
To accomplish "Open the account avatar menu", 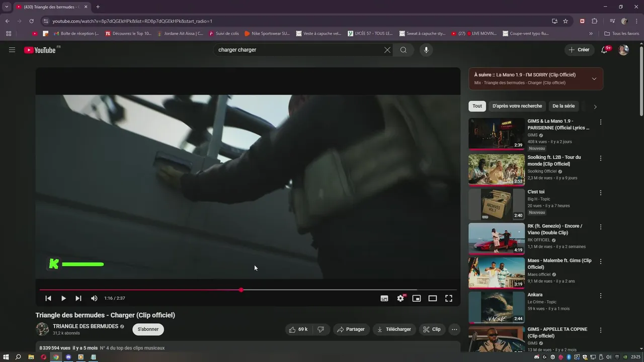I will click(623, 50).
